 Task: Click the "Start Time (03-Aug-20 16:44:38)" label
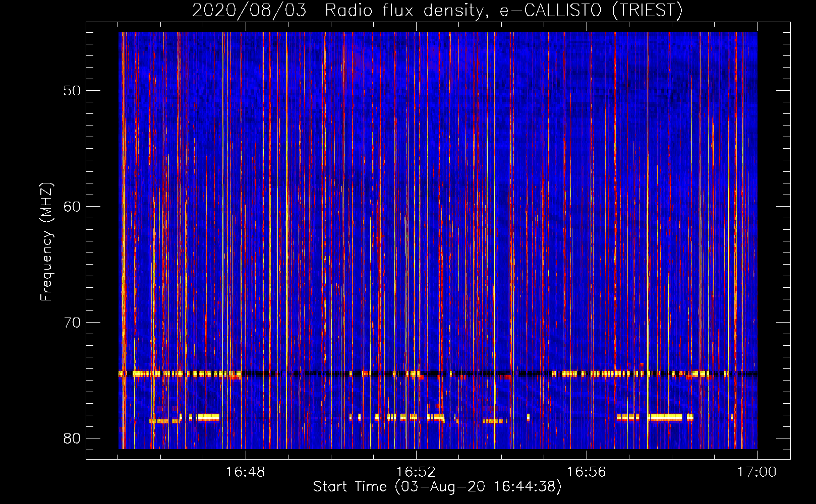pos(437,487)
